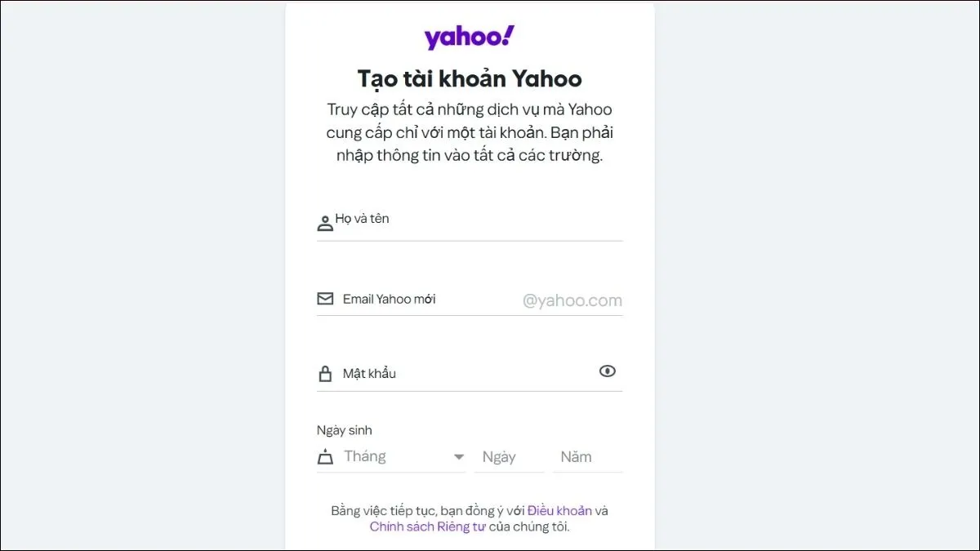980x551 pixels.
Task: Click the padlock icon beside Mật khẩu
Action: click(x=325, y=374)
